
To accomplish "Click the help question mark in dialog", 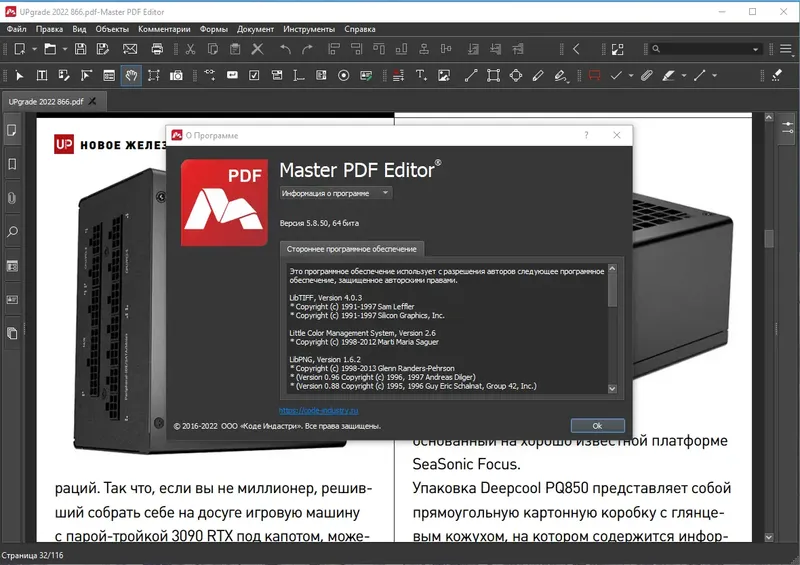I will click(x=586, y=135).
